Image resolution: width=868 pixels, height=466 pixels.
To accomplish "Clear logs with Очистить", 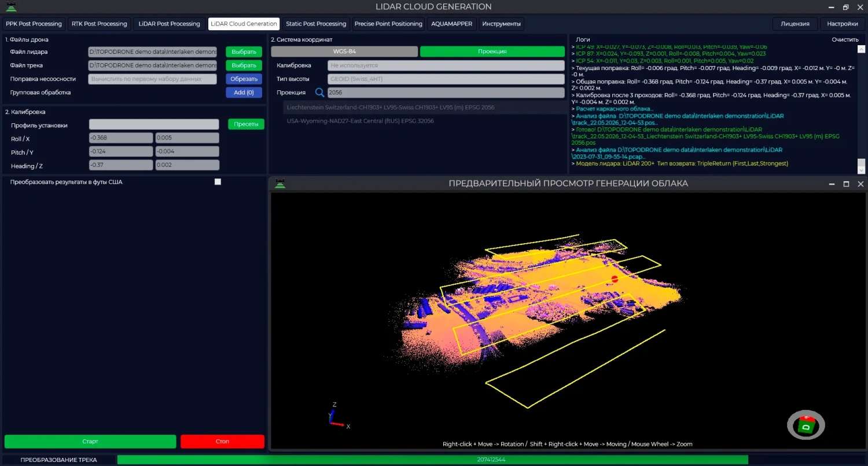I will [x=845, y=39].
